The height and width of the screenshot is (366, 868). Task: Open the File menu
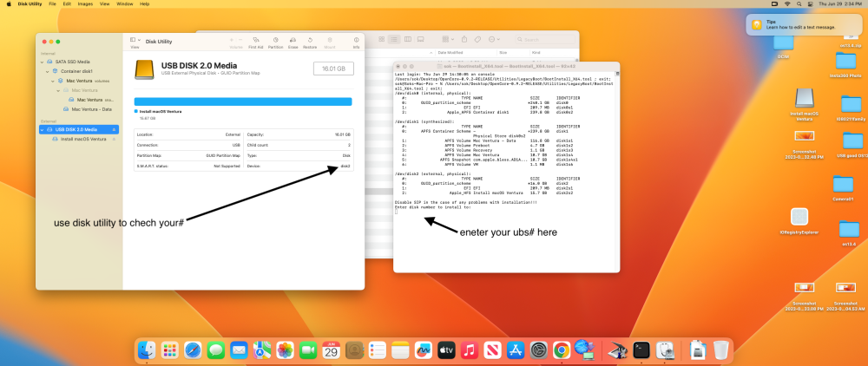[52, 3]
